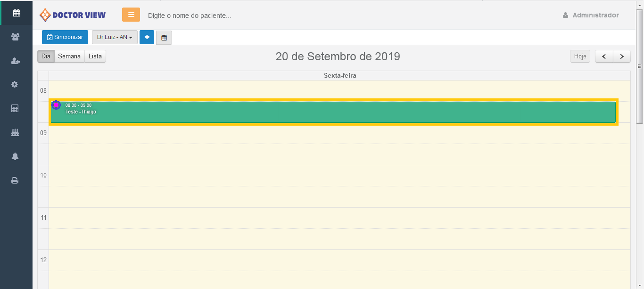This screenshot has width=644, height=289.
Task: Open the date picker calendar button
Action: [x=164, y=37]
